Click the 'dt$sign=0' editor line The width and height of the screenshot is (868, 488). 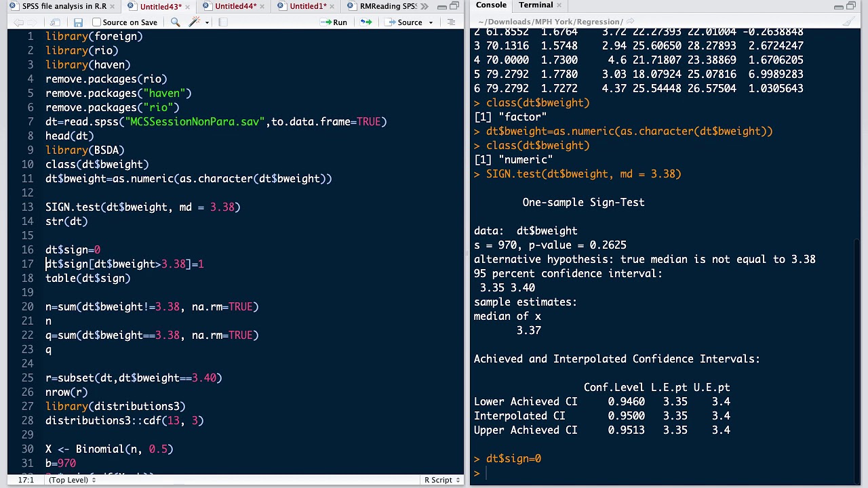[x=73, y=250]
